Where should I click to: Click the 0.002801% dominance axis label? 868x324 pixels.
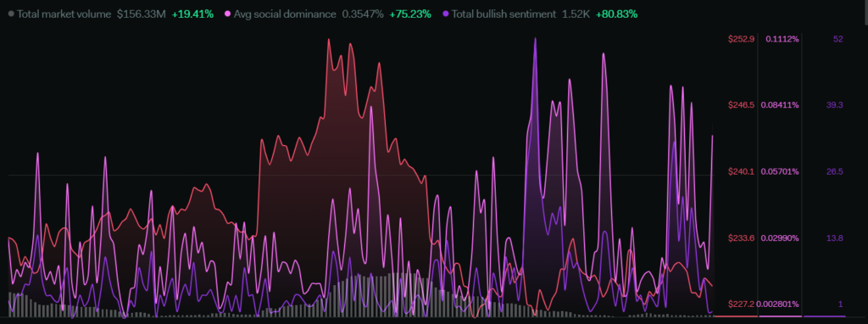tap(779, 304)
